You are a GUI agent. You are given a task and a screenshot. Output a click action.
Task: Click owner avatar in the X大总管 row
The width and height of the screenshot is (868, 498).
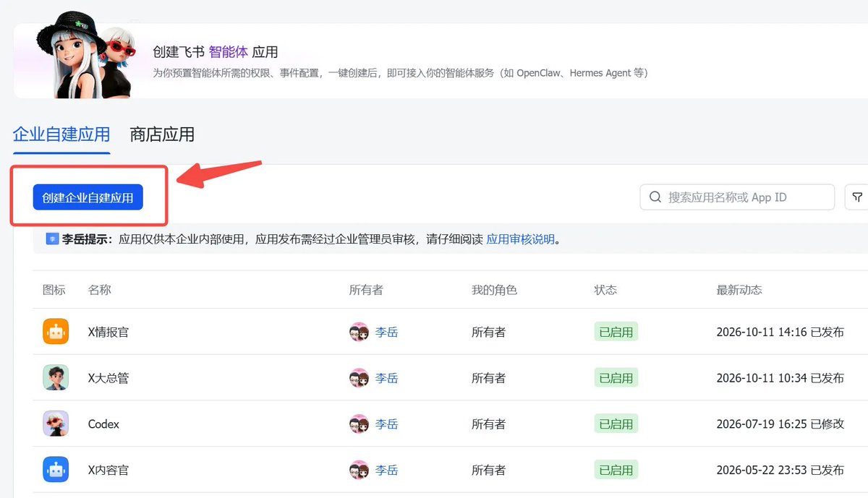[x=359, y=378]
